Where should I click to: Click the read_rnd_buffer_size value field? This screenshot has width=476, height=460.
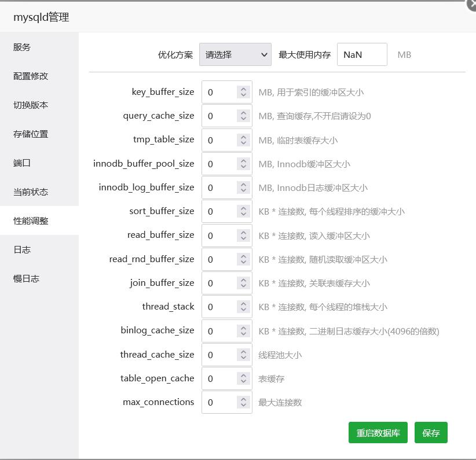click(227, 259)
